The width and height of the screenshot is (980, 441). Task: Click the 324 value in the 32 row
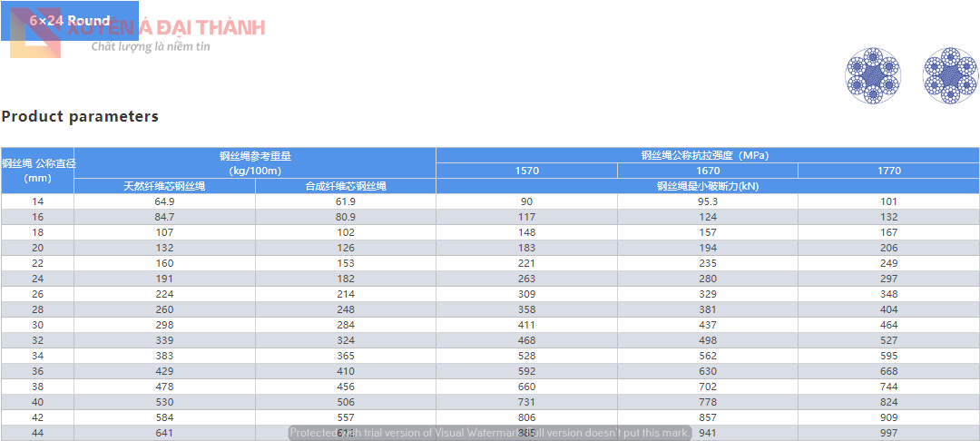[346, 340]
